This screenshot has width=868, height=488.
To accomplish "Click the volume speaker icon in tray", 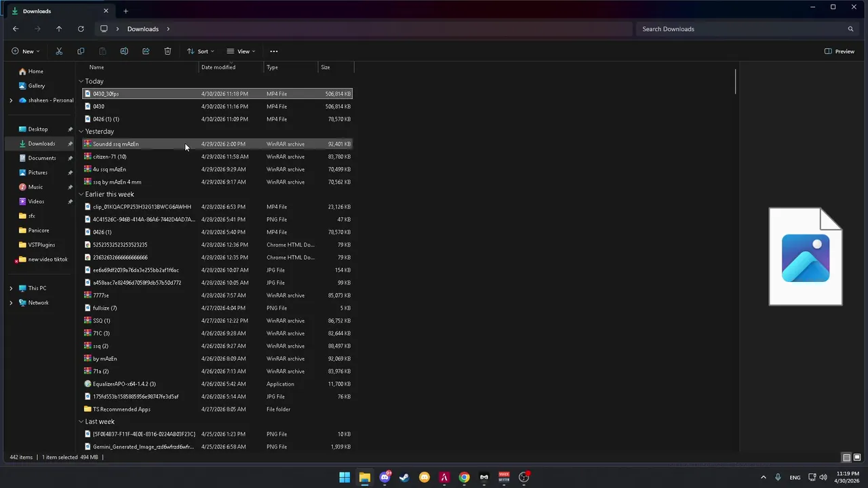I will coord(823,477).
